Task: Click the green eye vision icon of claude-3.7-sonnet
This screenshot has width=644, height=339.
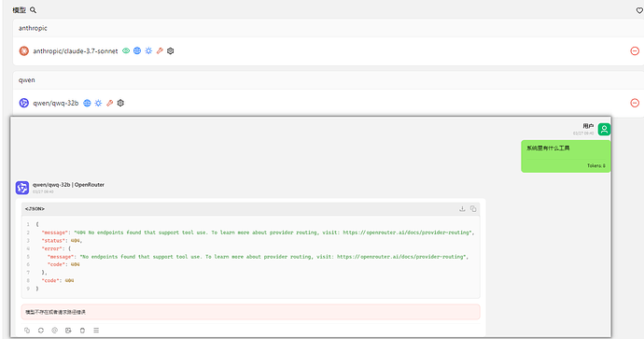Action: pyautogui.click(x=126, y=51)
